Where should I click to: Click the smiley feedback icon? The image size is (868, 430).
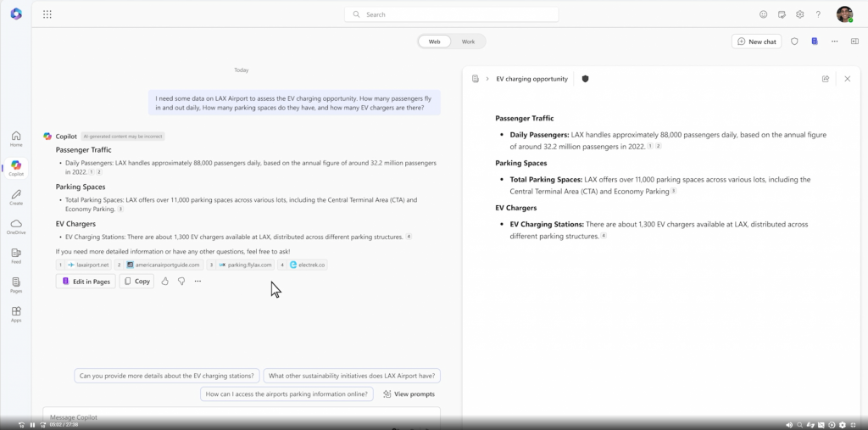pos(764,14)
